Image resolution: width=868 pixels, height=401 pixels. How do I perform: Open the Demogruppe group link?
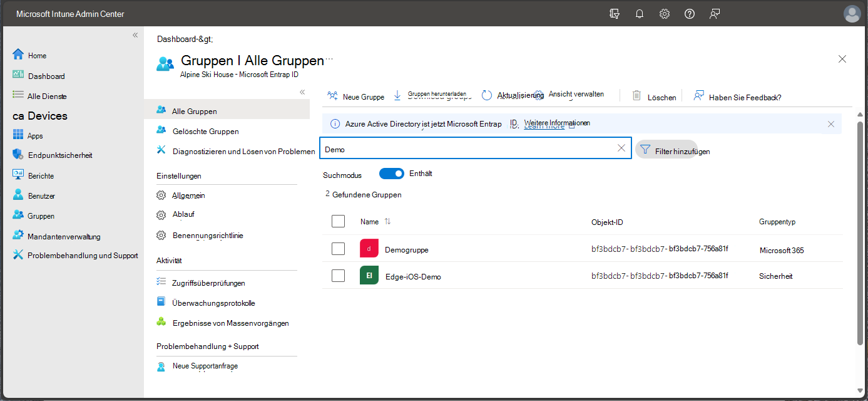click(406, 249)
